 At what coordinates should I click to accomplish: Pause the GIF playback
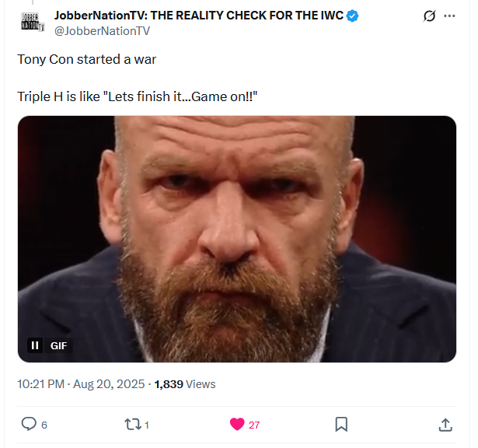(35, 345)
